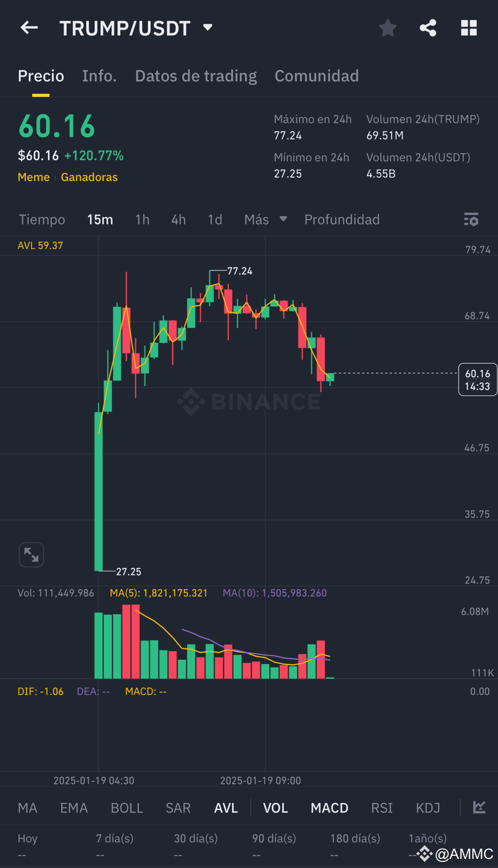The width and height of the screenshot is (498, 868).
Task: Toggle the MACD indicator
Action: click(x=330, y=808)
